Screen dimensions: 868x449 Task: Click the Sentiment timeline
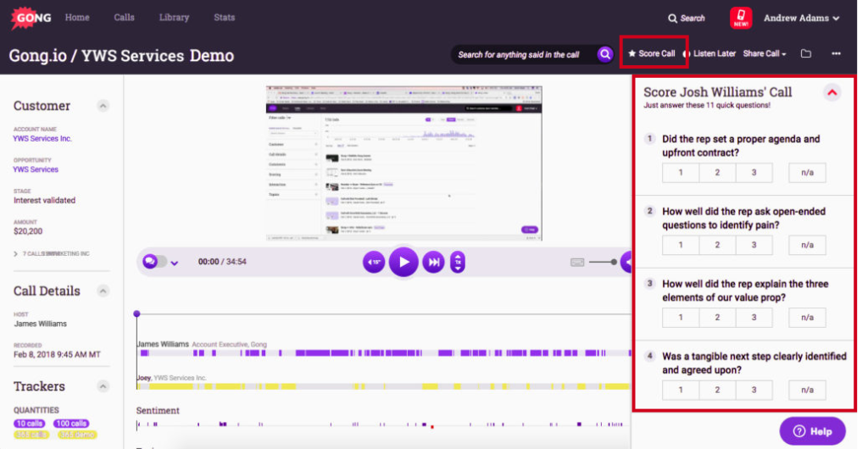click(384, 424)
